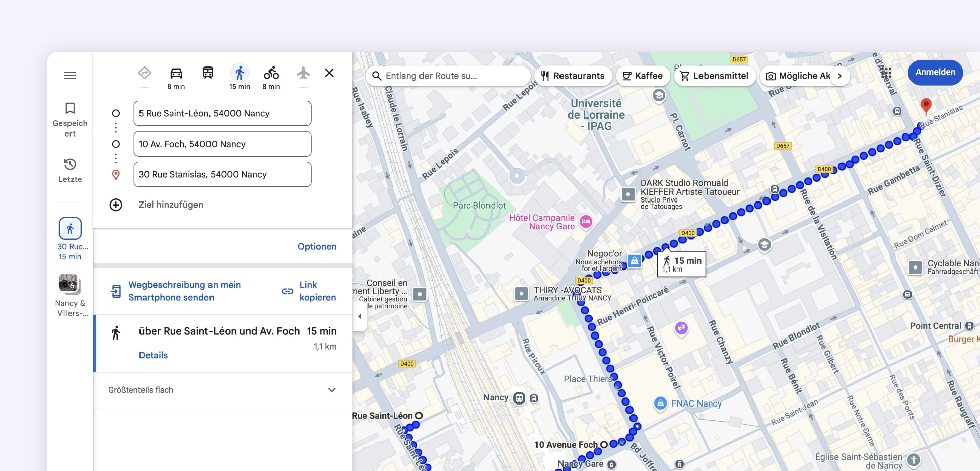Click the add destination plus icon
Viewport: 980px width, 471px height.
116,205
